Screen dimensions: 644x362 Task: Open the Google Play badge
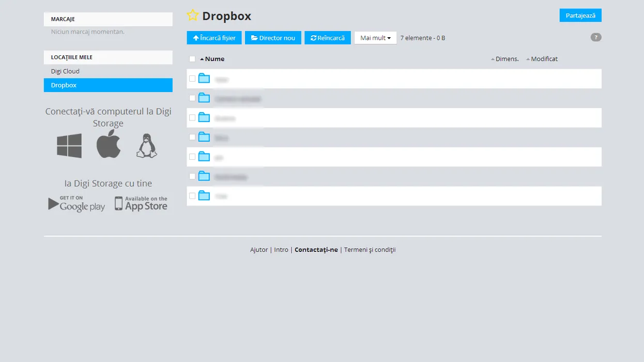point(76,204)
